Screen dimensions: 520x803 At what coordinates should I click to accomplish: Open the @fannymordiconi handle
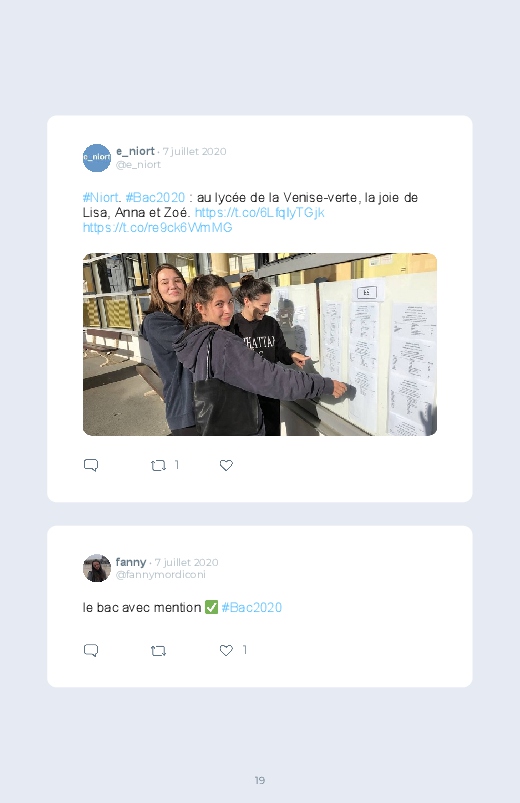(161, 575)
